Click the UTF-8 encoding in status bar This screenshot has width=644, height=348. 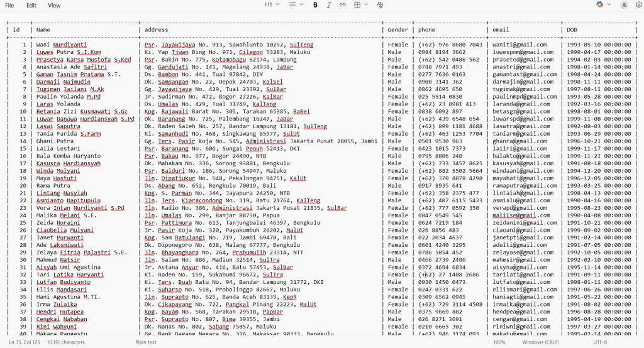[x=599, y=342]
